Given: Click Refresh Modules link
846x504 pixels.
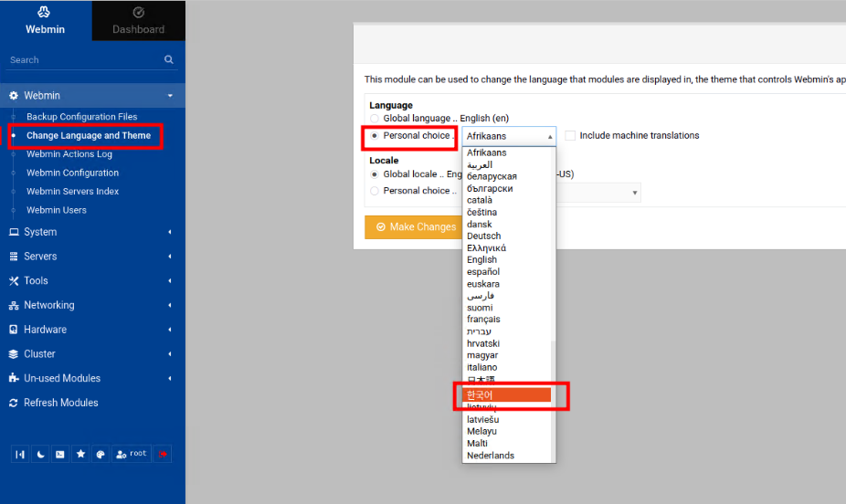Looking at the screenshot, I should tap(61, 403).
